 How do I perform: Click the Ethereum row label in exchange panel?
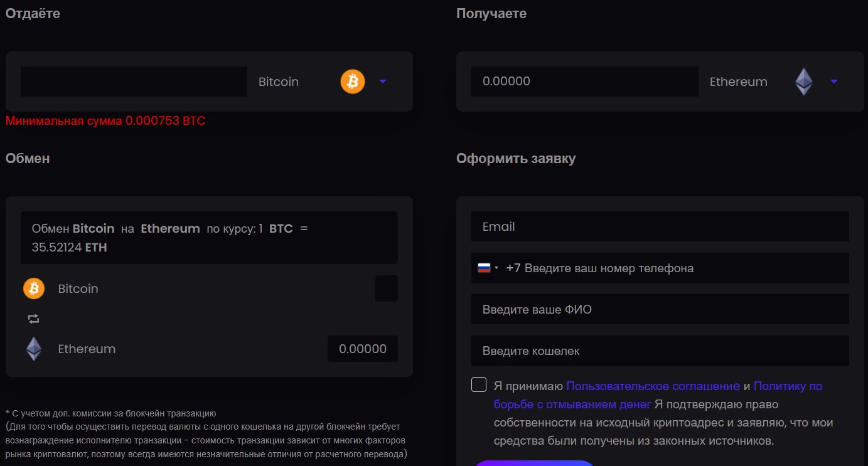(87, 349)
